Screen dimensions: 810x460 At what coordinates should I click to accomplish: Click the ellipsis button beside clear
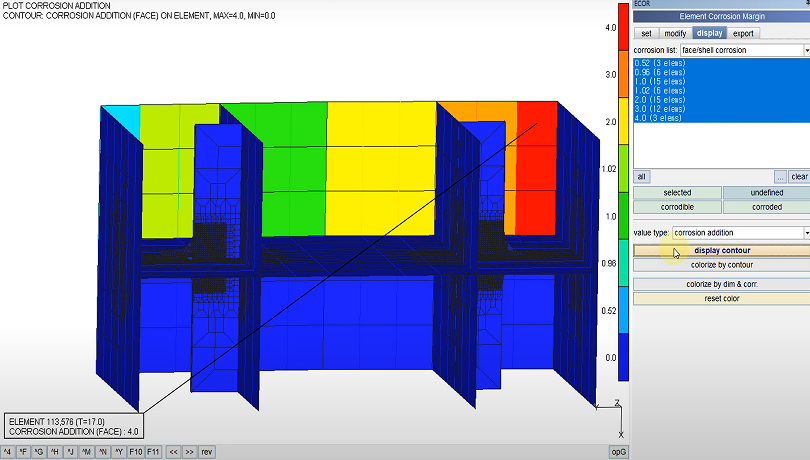click(779, 176)
